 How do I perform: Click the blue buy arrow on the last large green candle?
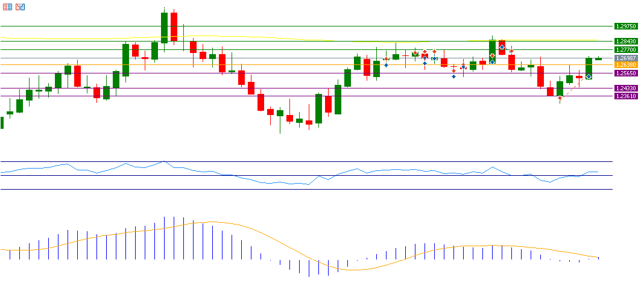tap(589, 77)
